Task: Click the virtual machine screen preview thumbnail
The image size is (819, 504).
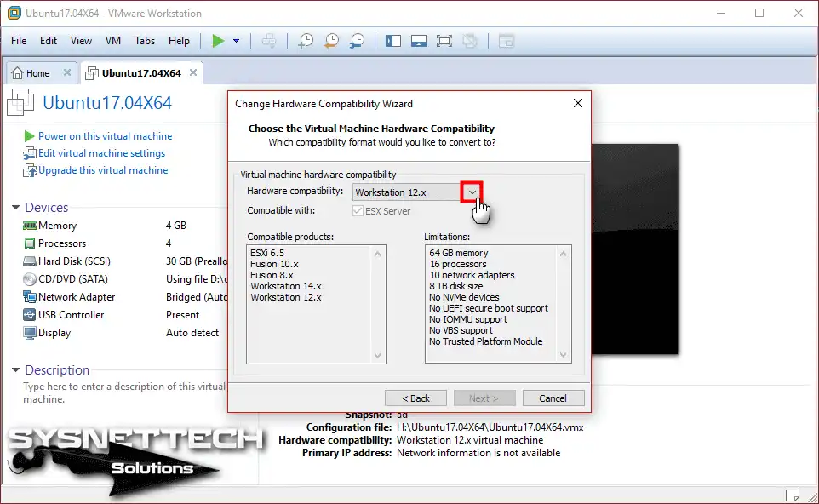Action: click(x=634, y=249)
